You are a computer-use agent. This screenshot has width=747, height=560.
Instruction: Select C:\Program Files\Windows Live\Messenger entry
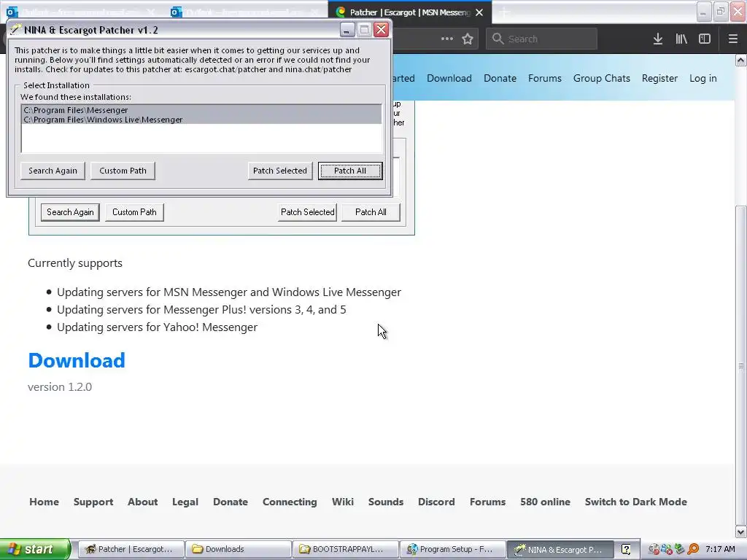click(x=201, y=120)
